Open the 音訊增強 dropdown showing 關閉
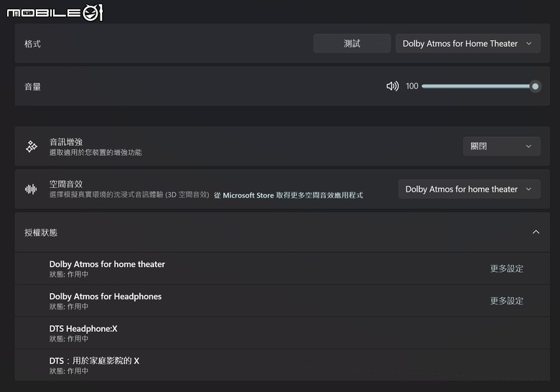The image size is (560, 392). (x=501, y=146)
